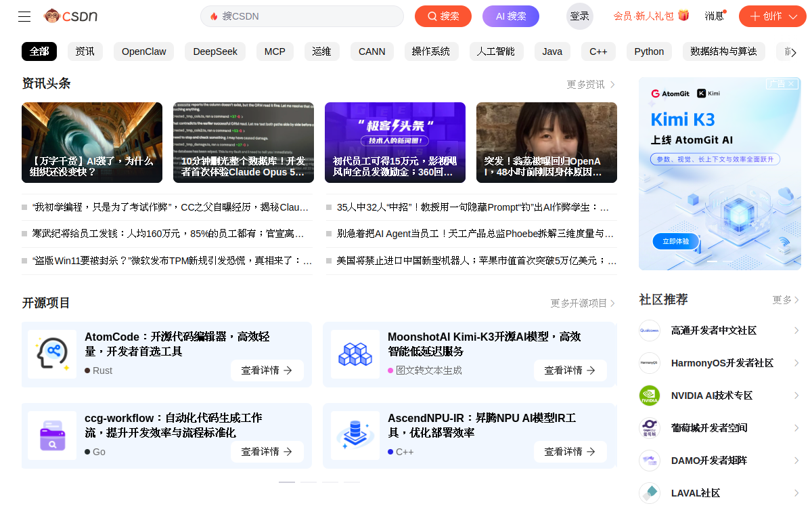Click 查看详情 for Kimi-K3
The height and width of the screenshot is (508, 812).
pos(570,371)
